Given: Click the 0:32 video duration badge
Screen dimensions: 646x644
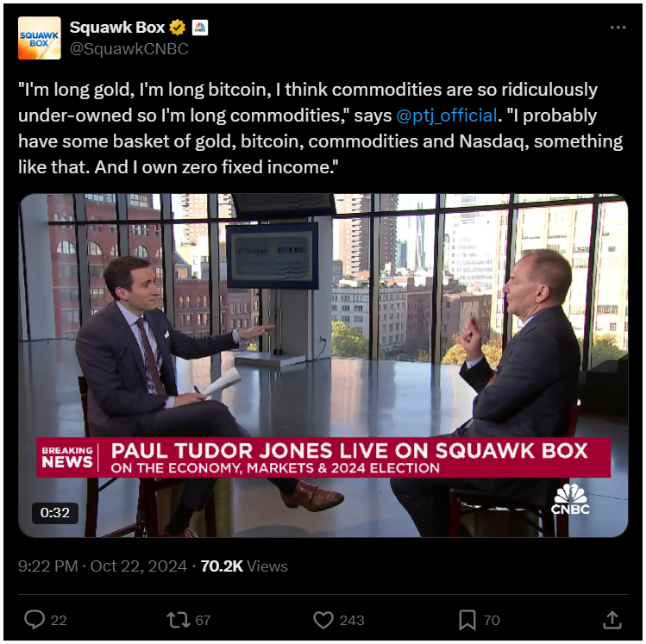Looking at the screenshot, I should click(x=55, y=513).
